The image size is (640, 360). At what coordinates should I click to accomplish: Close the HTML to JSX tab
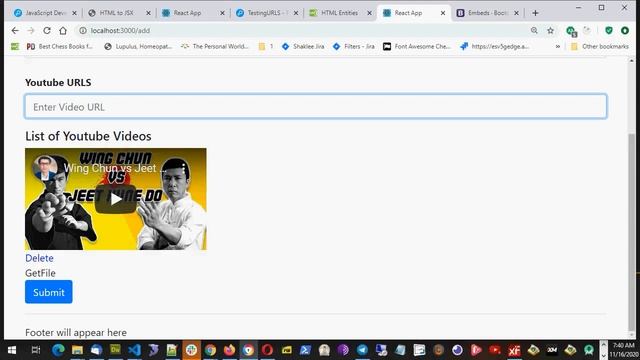coord(148,13)
